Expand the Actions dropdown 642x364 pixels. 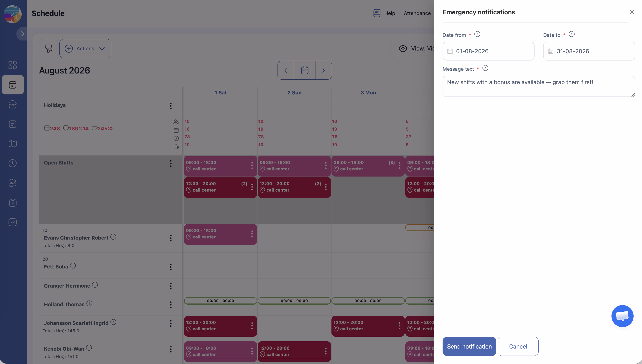coord(85,48)
